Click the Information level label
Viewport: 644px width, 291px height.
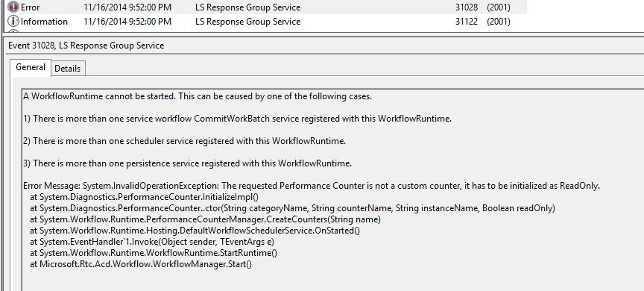click(x=45, y=22)
